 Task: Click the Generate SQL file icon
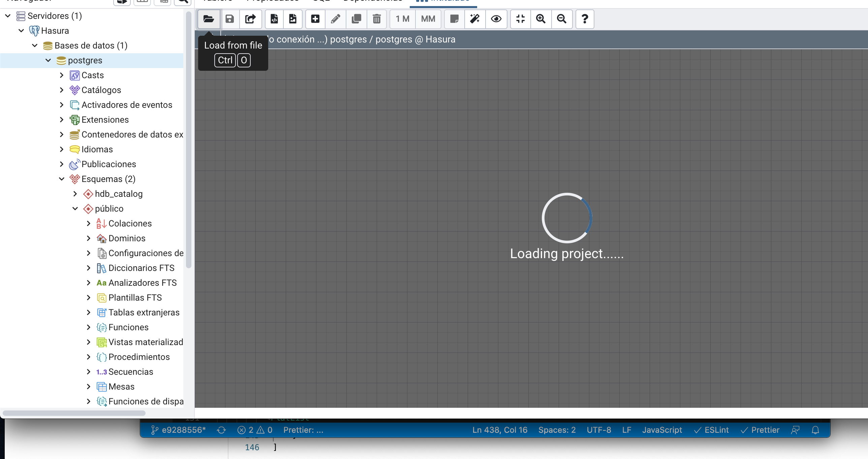(x=274, y=19)
